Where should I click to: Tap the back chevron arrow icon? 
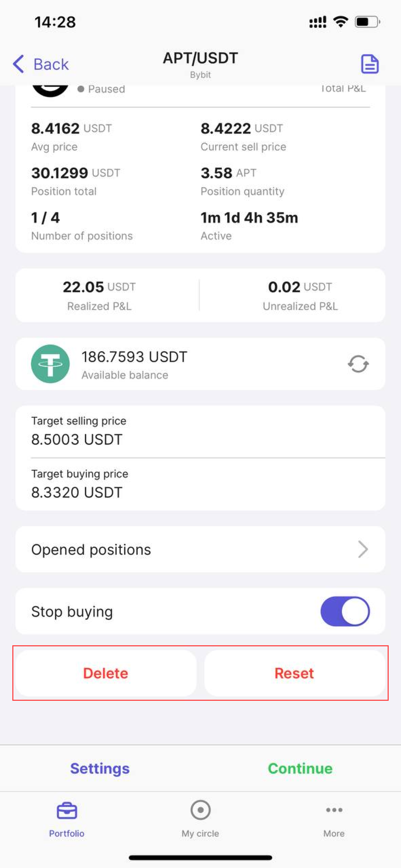[x=19, y=64]
